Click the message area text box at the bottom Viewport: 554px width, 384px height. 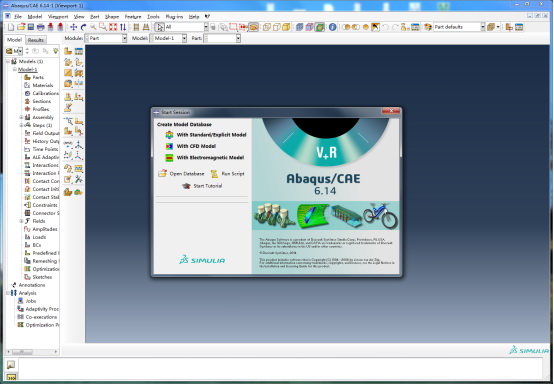pos(280,369)
